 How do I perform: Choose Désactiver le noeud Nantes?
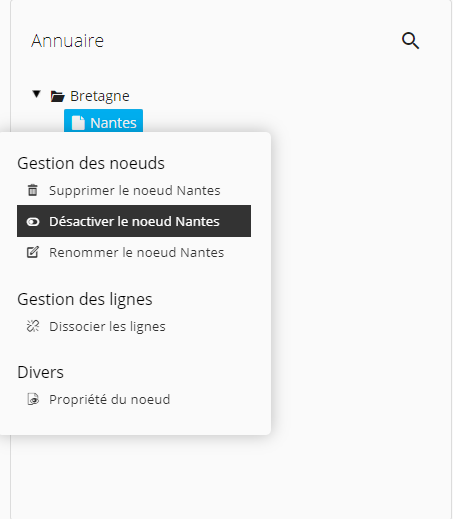[134, 221]
